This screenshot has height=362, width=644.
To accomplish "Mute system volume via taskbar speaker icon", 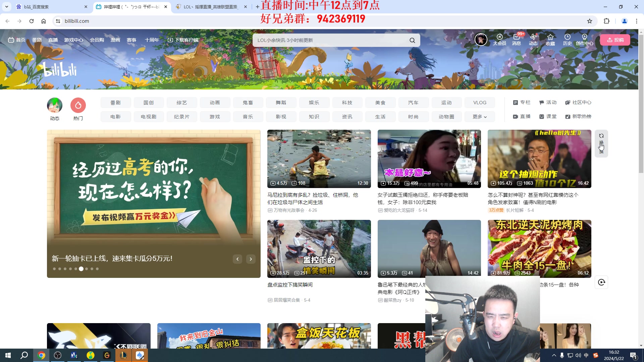I will pos(578,355).
